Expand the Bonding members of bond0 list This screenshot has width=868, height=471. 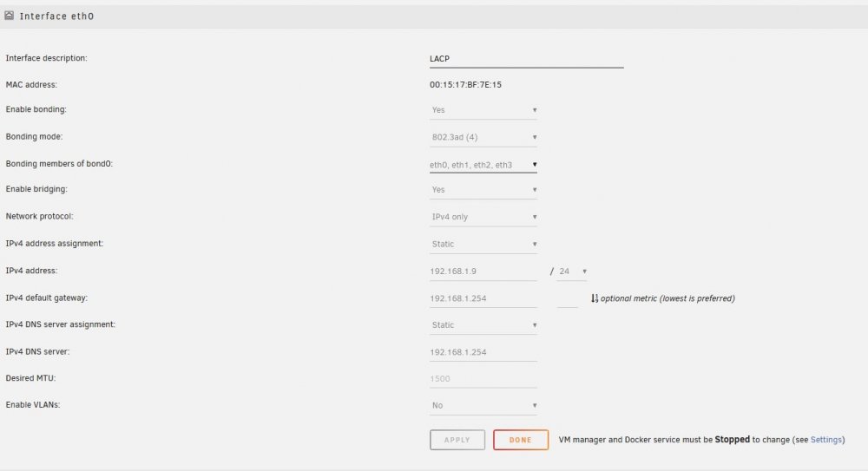click(483, 165)
